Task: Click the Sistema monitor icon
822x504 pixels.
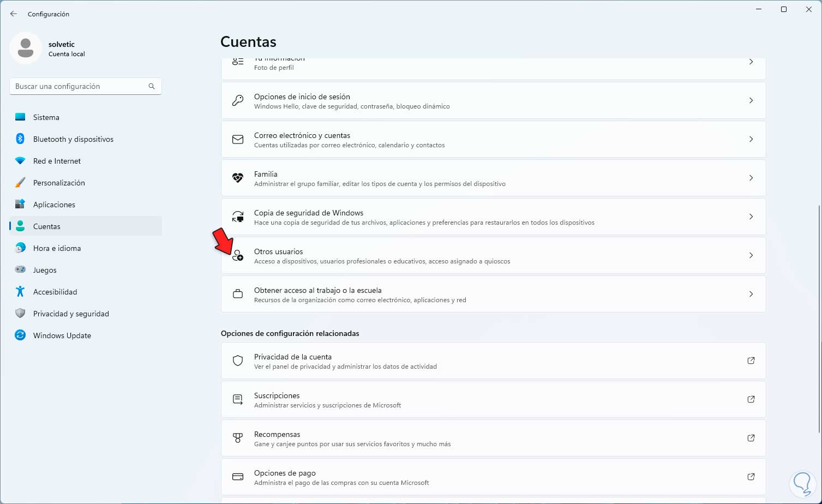Action: click(20, 117)
